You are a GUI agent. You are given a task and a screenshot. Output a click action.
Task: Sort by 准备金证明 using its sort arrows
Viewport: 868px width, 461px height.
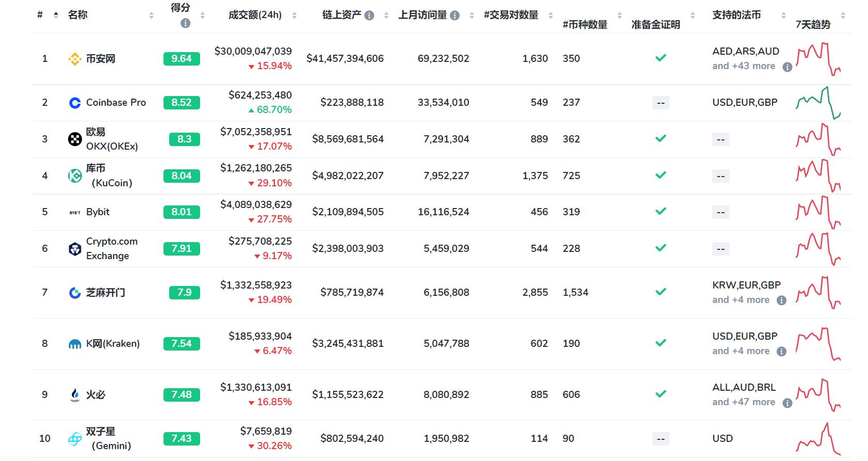(693, 15)
